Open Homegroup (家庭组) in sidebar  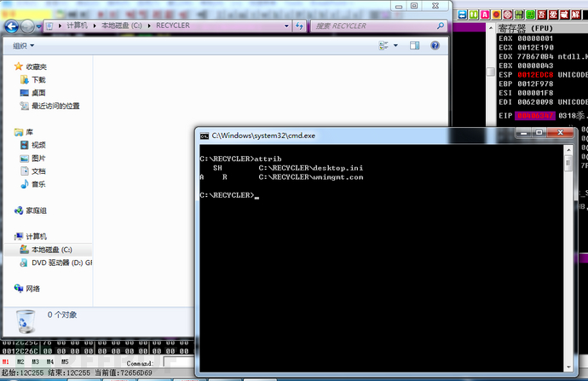(x=35, y=211)
